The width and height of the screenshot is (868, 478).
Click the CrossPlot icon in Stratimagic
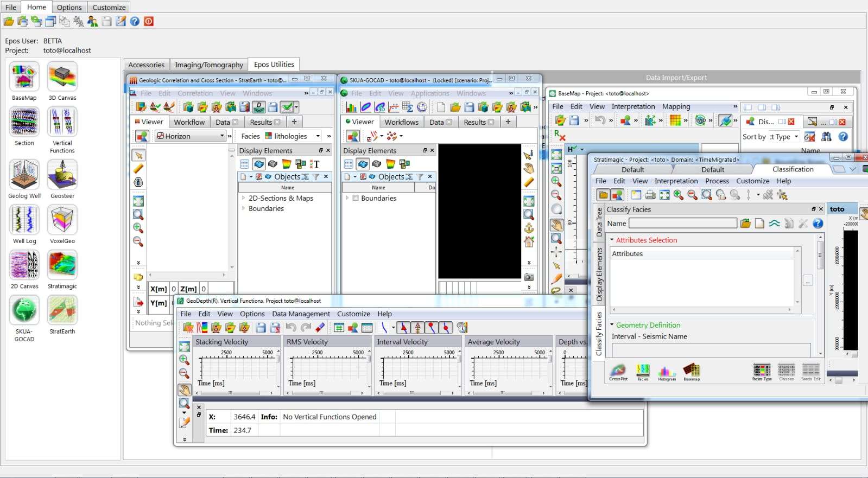[x=618, y=371]
